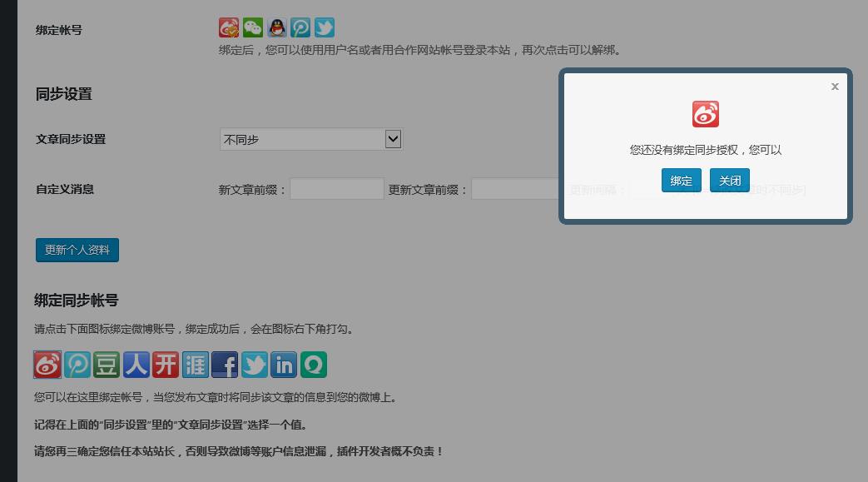
Task: Click the 绑定同步帐号 section heading
Action: (x=77, y=301)
